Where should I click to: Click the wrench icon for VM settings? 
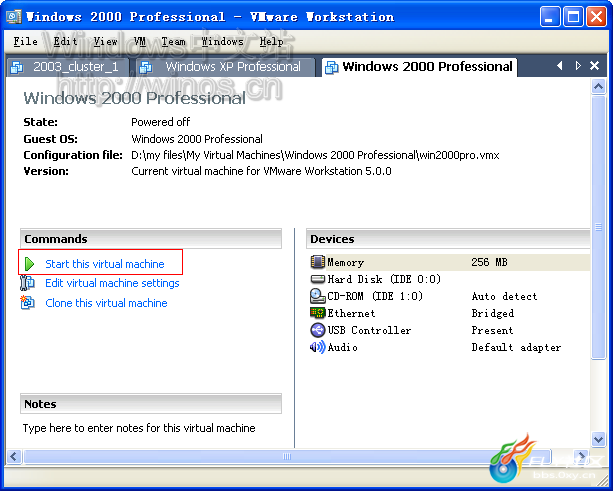tap(27, 283)
